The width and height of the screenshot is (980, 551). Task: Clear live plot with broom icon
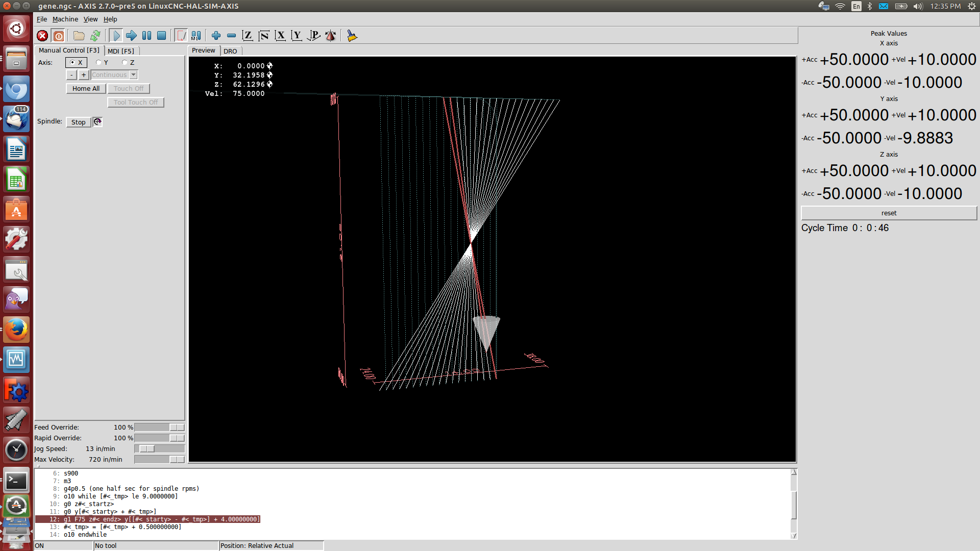pyautogui.click(x=352, y=36)
